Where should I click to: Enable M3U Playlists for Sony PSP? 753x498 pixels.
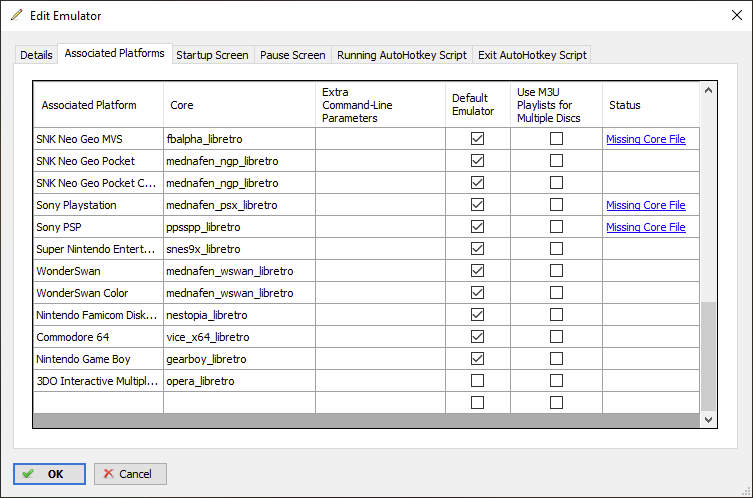pyautogui.click(x=556, y=227)
